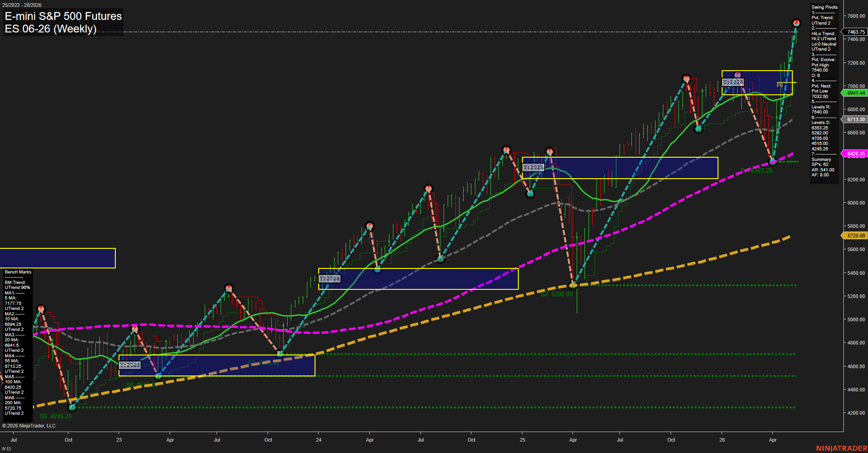Click the F0 marker inside the 2026 box
Image resolution: width=868 pixels, height=453 pixels.
click(x=780, y=85)
